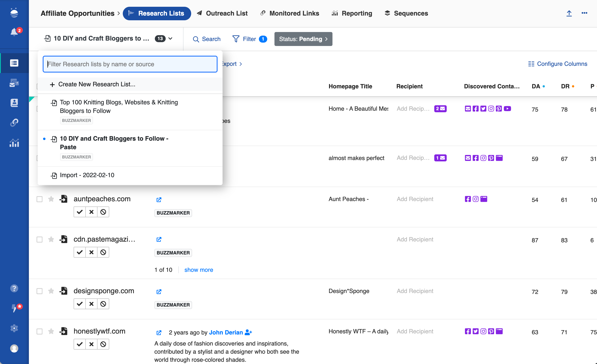
Task: Block honestlywtf.com with the ban icon
Action: click(x=103, y=344)
